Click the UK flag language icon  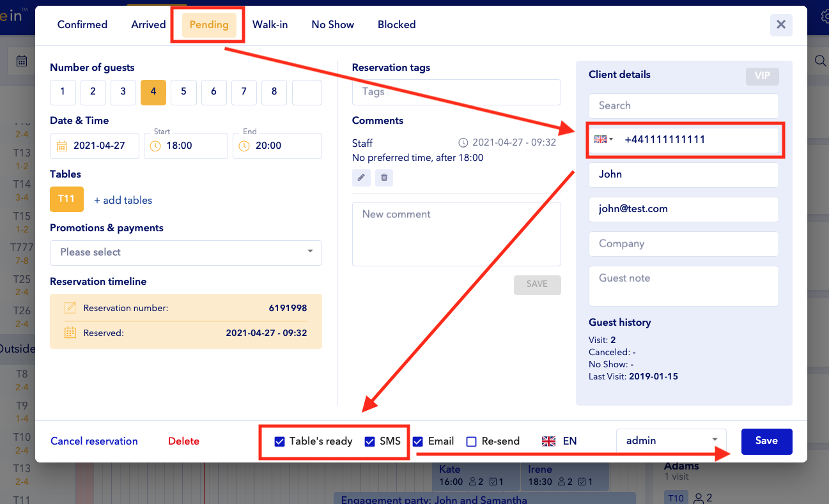pos(548,441)
